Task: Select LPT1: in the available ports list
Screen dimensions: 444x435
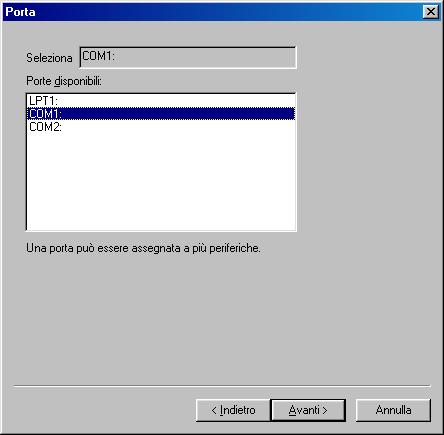Action: point(161,101)
